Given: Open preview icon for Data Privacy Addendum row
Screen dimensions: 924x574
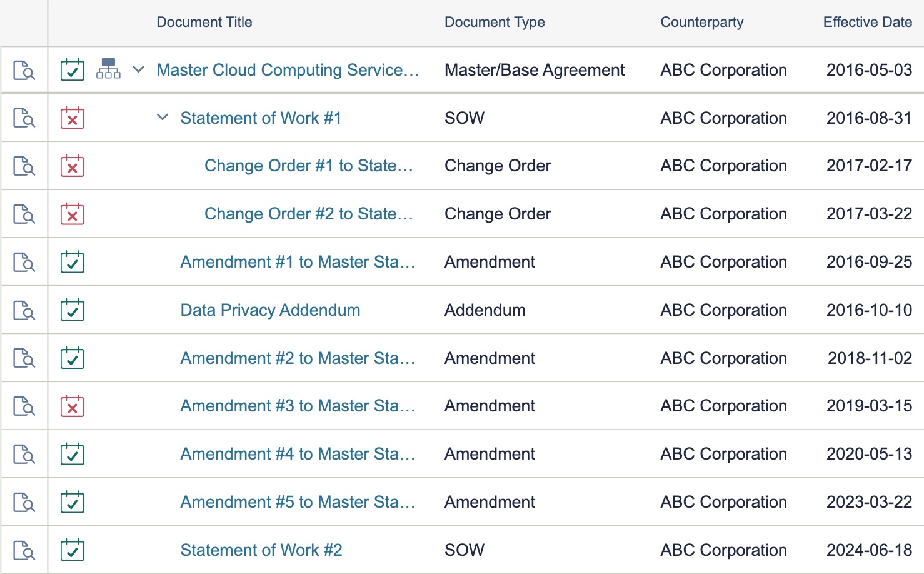Looking at the screenshot, I should (x=24, y=310).
